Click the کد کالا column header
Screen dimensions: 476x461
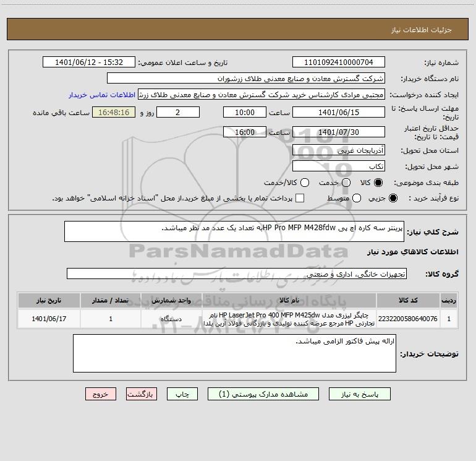(x=408, y=300)
